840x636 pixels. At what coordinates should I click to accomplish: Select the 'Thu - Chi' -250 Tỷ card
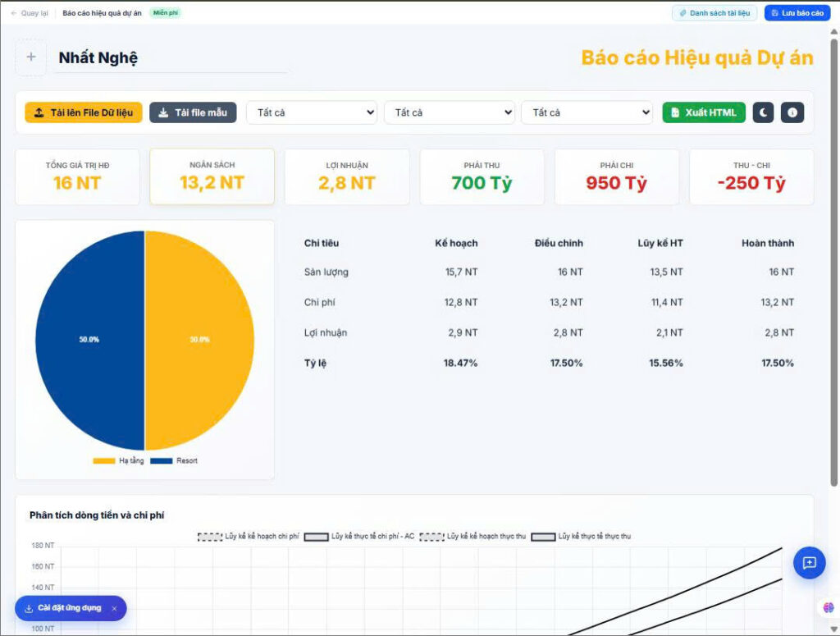751,176
